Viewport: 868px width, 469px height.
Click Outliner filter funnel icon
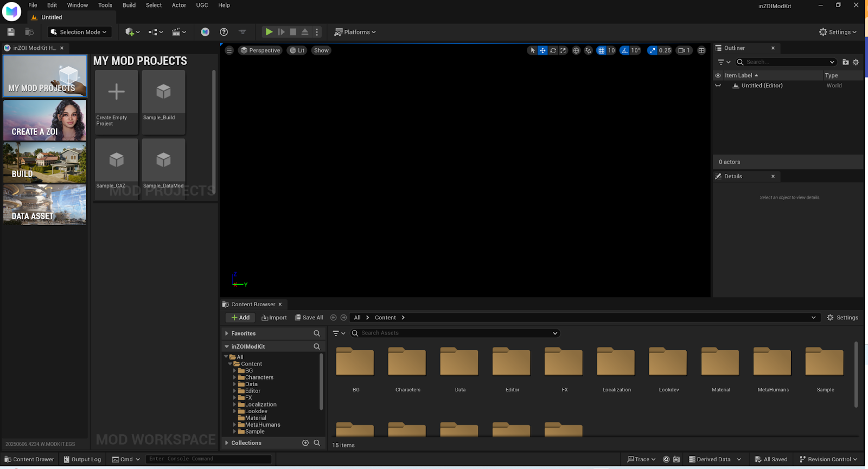pos(724,62)
